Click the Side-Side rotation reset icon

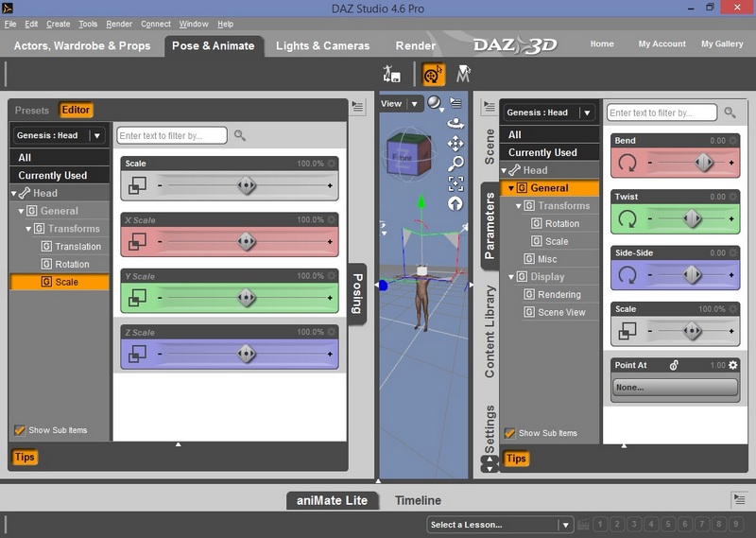coord(627,275)
